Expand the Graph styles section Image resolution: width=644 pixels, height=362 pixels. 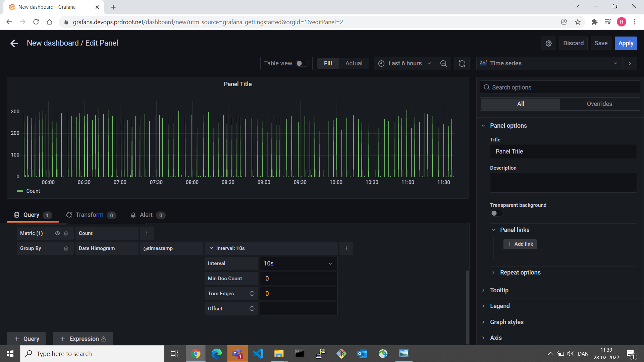click(507, 322)
